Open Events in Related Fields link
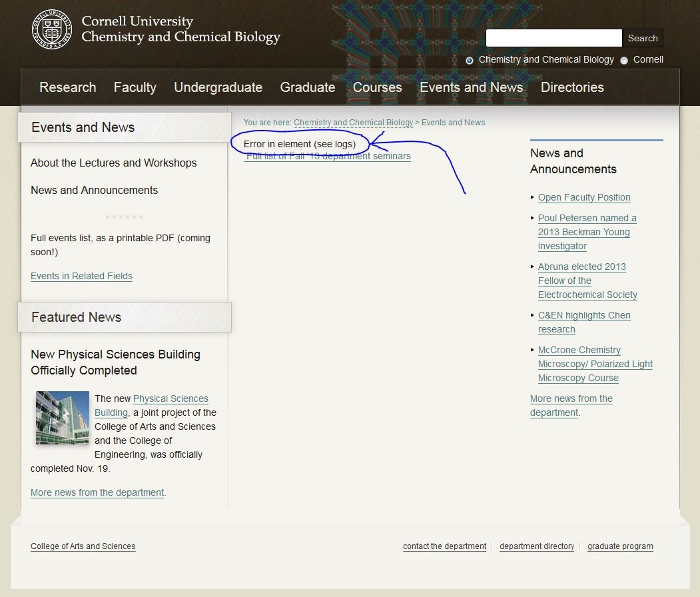The height and width of the screenshot is (597, 700). point(81,276)
